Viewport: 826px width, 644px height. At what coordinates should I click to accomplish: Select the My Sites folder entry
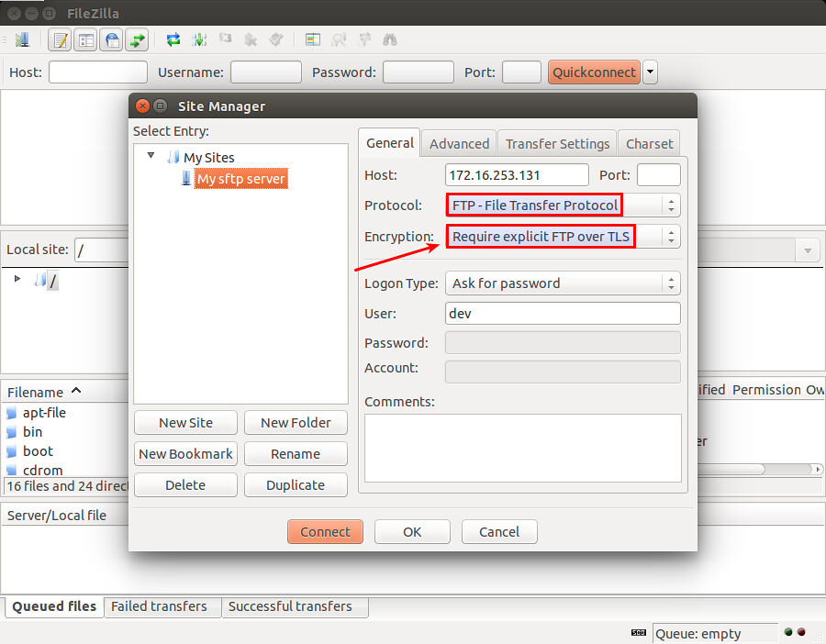tap(208, 158)
